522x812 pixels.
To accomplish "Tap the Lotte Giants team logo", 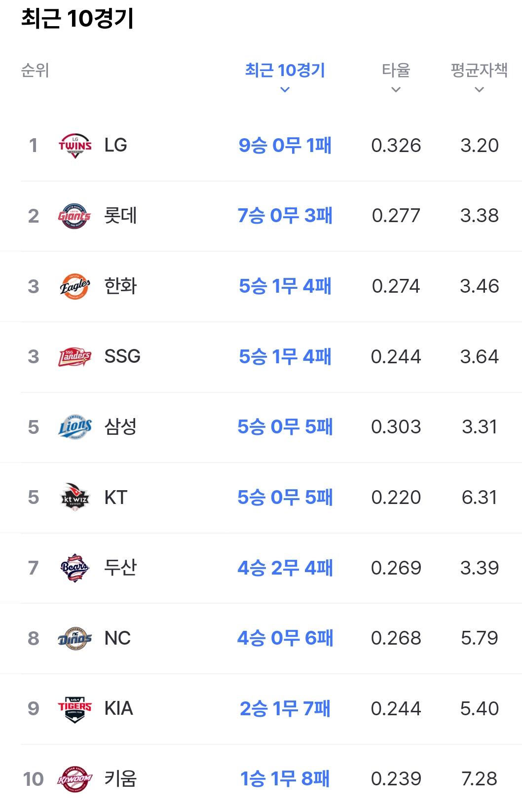I will 75,216.
